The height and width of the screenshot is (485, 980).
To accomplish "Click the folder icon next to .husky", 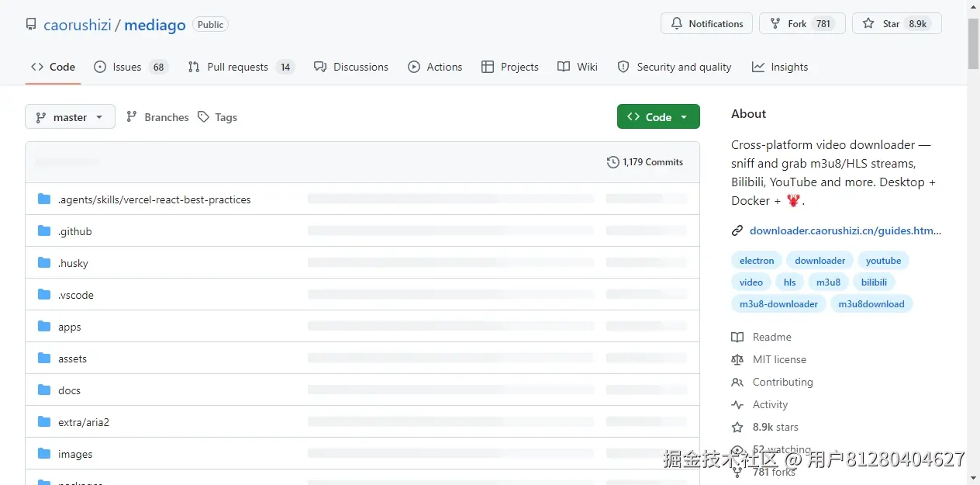I will point(44,263).
